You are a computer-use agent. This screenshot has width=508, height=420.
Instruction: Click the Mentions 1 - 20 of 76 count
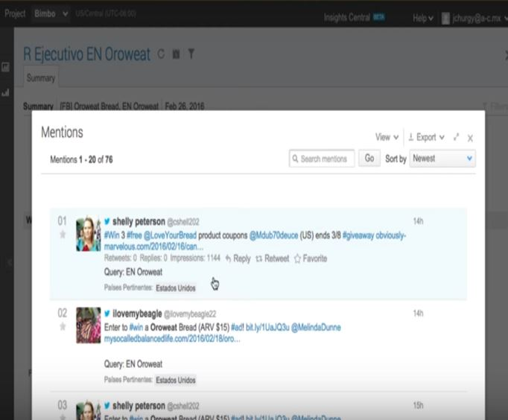point(81,159)
